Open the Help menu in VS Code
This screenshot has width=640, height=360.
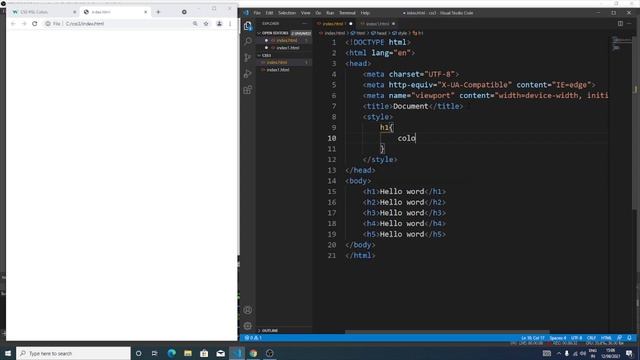pos(365,13)
